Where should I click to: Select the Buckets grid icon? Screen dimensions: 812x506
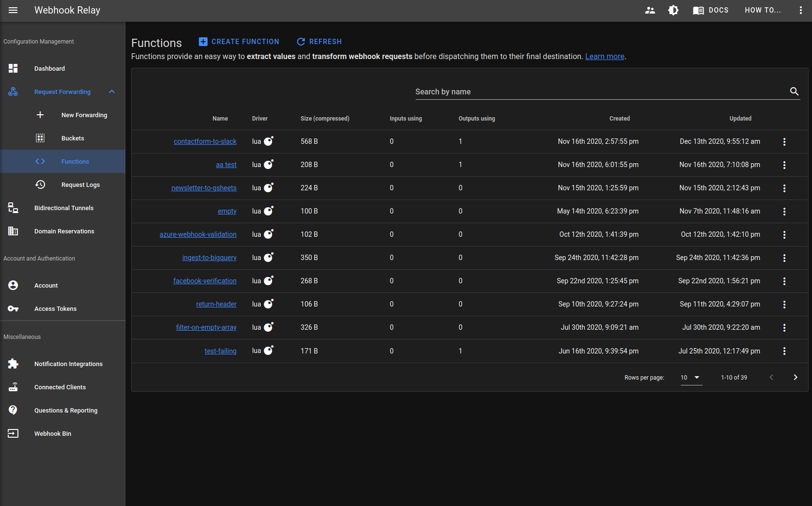tap(40, 138)
